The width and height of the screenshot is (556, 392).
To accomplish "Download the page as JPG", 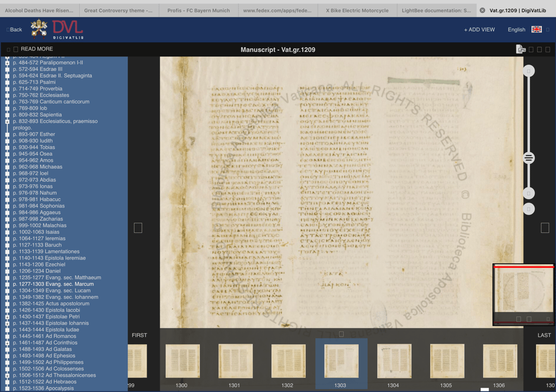I will coord(520,49).
